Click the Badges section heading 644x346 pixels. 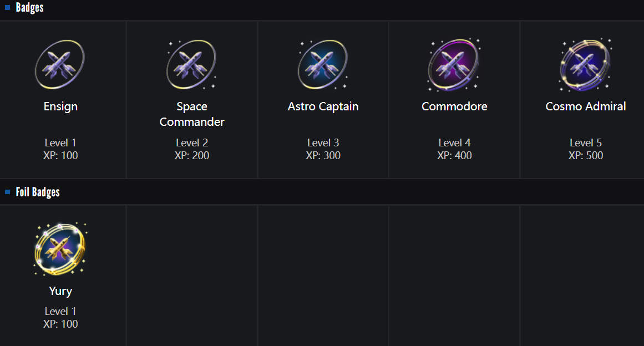29,8
